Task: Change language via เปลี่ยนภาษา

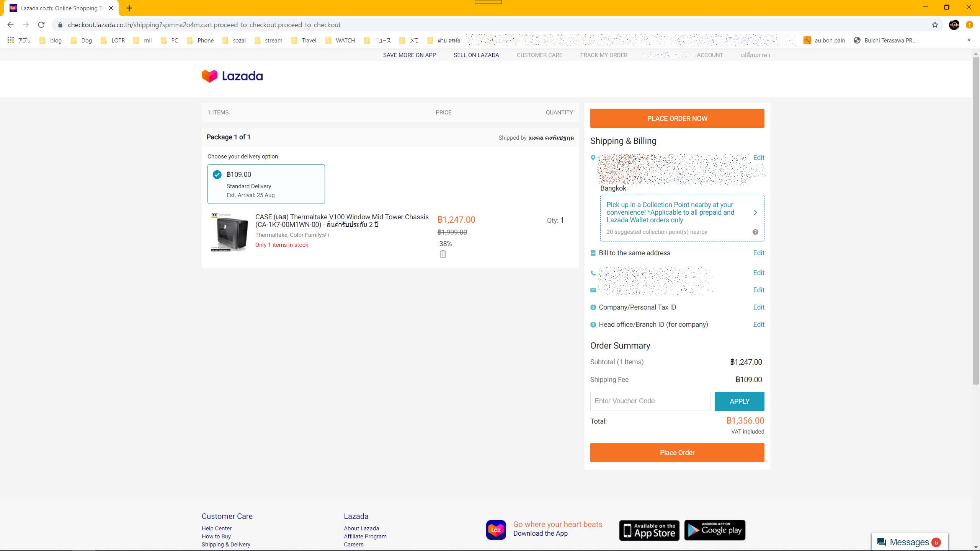Action: pyautogui.click(x=755, y=55)
